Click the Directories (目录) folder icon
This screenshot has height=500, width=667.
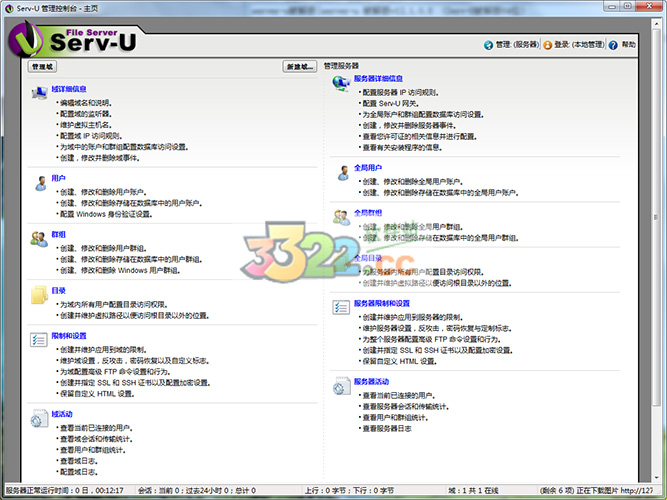pyautogui.click(x=39, y=294)
